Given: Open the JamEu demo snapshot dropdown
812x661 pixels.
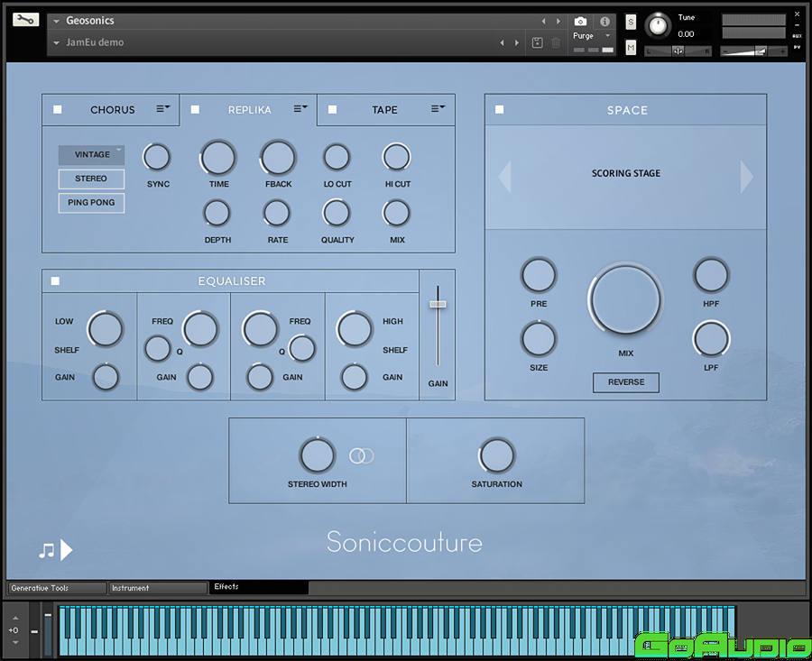Looking at the screenshot, I should click(x=56, y=43).
